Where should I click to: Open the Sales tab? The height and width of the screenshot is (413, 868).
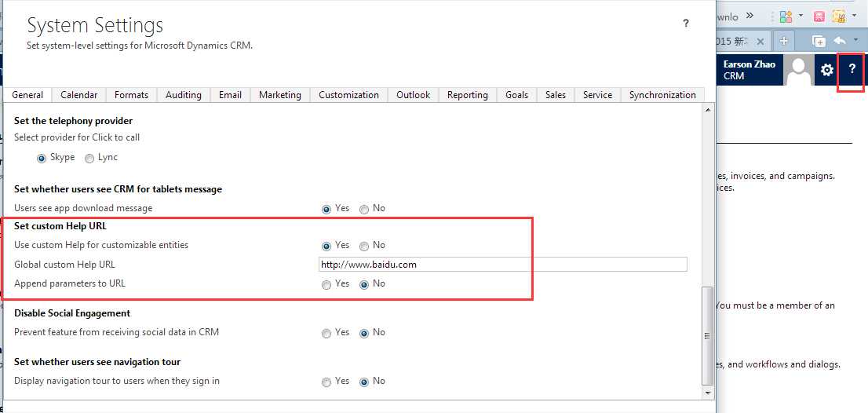pyautogui.click(x=555, y=95)
